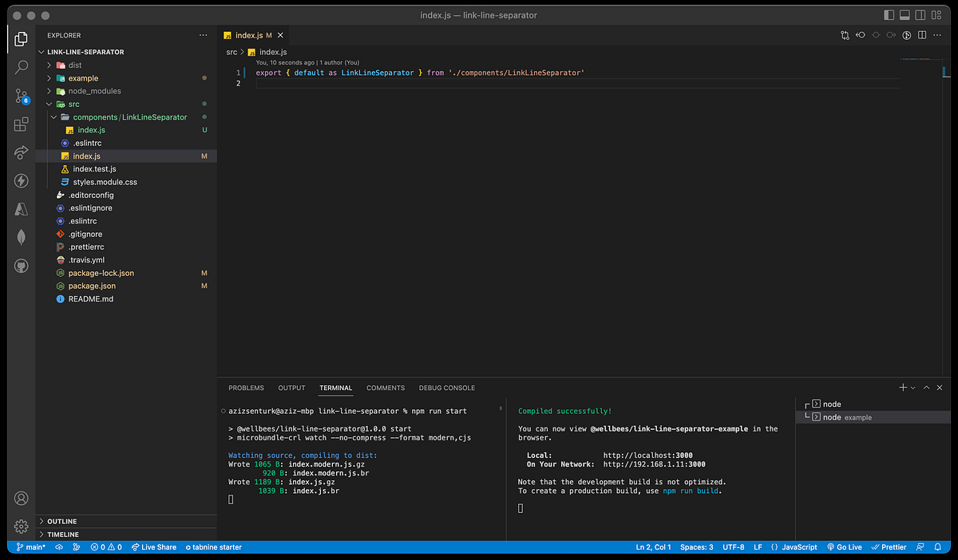Viewport: 958px width, 560px height.
Task: Open the GitHub icon in activity bar
Action: tap(22, 266)
